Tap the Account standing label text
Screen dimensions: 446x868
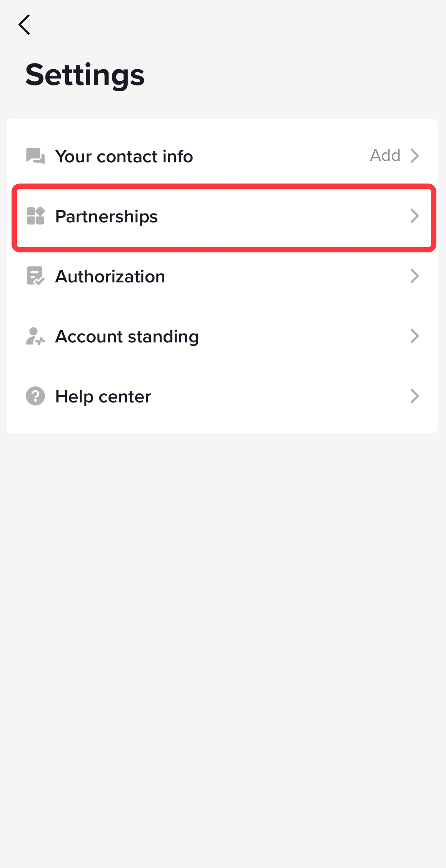pos(127,337)
